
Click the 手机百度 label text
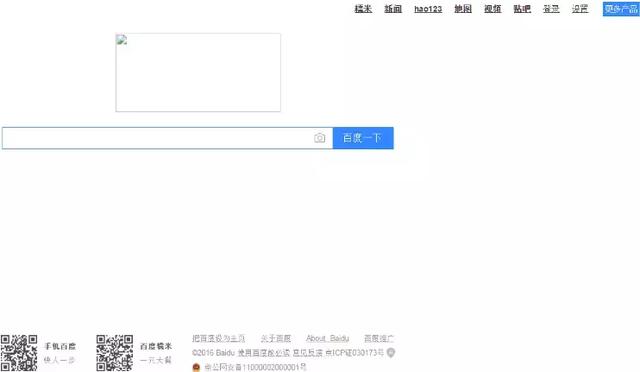60,346
